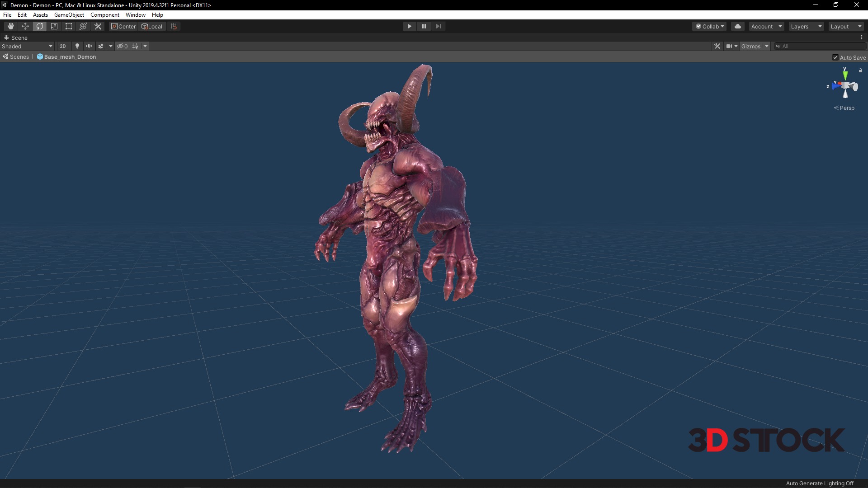Open cloud services icon
868x488 pixels.
pos(738,26)
